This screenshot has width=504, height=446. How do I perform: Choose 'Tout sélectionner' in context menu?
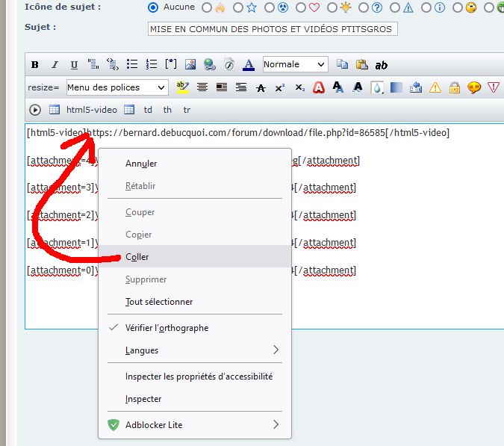coord(159,302)
